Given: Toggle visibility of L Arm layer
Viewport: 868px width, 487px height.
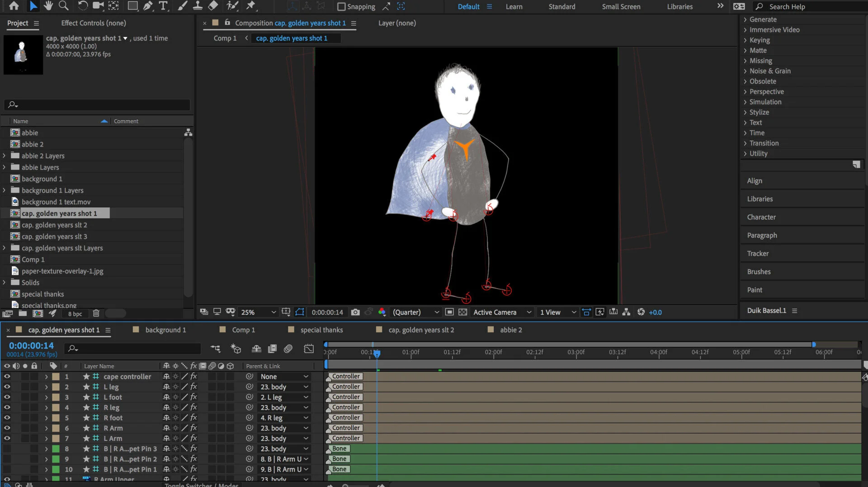Looking at the screenshot, I should point(7,438).
